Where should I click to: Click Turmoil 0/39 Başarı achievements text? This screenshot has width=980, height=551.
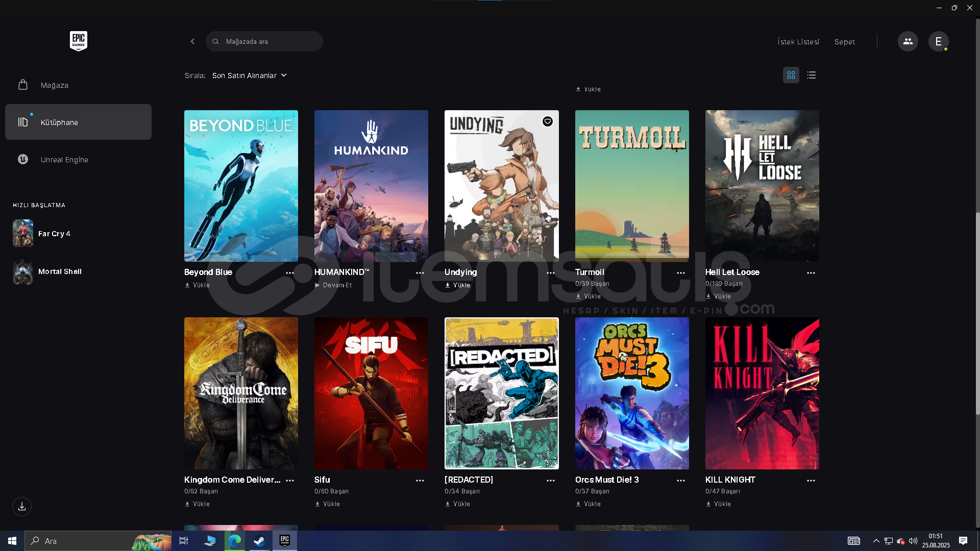click(592, 284)
